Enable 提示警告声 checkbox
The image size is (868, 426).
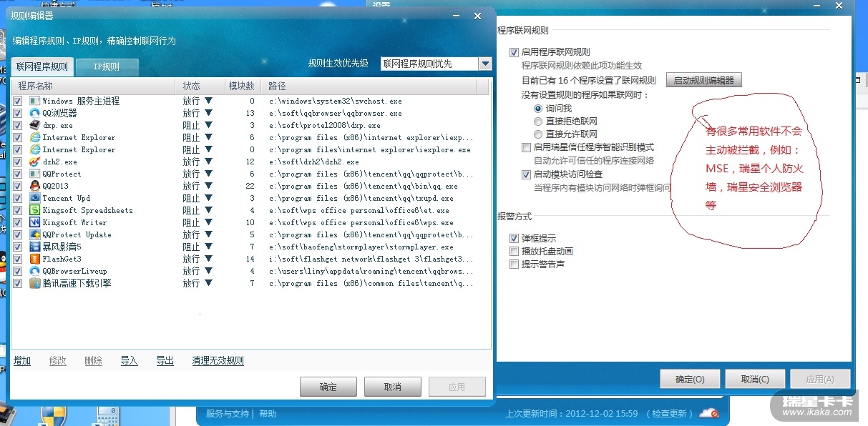click(x=514, y=264)
